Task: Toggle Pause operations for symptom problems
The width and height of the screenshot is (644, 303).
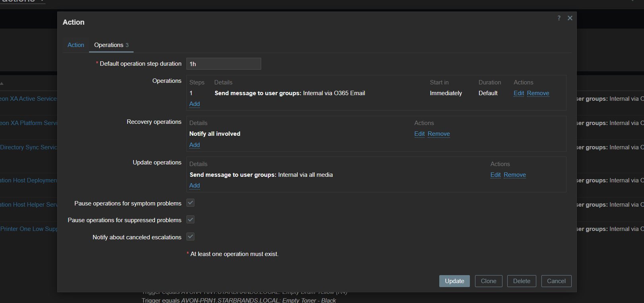Action: pyautogui.click(x=191, y=203)
